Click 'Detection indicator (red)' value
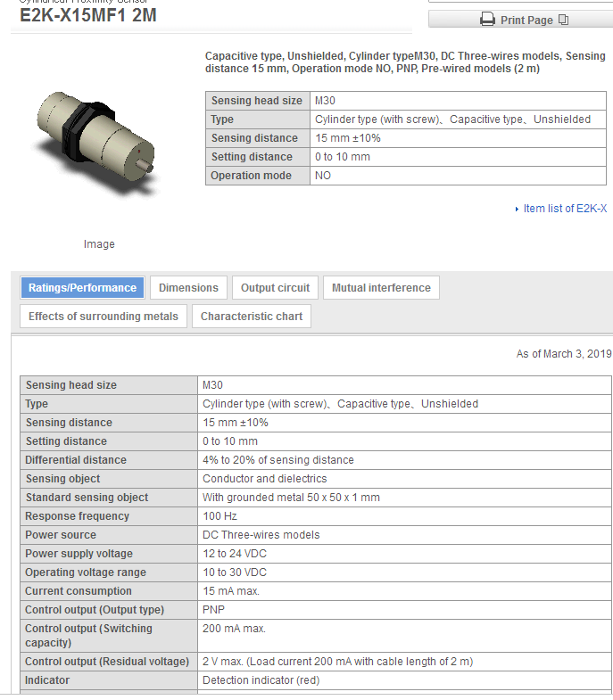The width and height of the screenshot is (613, 700). tap(261, 680)
